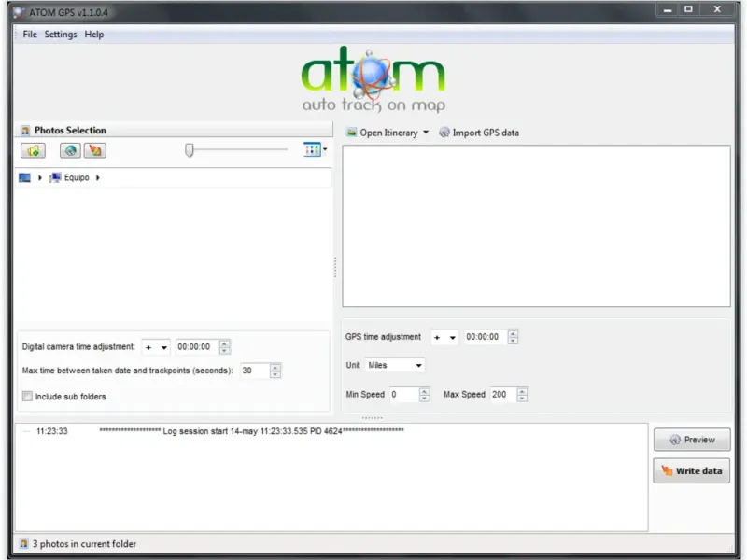Click the Write data button

click(691, 471)
